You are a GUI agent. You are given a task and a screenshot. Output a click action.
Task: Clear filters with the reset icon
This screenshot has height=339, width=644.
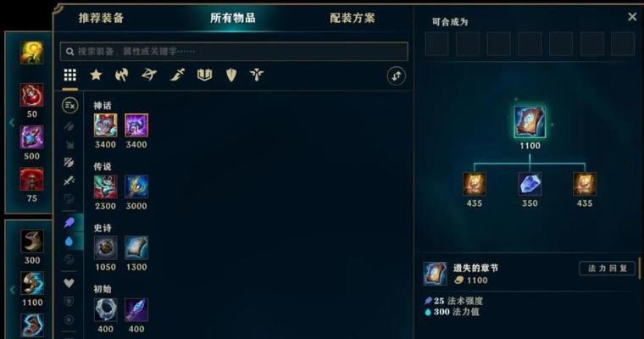pyautogui.click(x=69, y=105)
